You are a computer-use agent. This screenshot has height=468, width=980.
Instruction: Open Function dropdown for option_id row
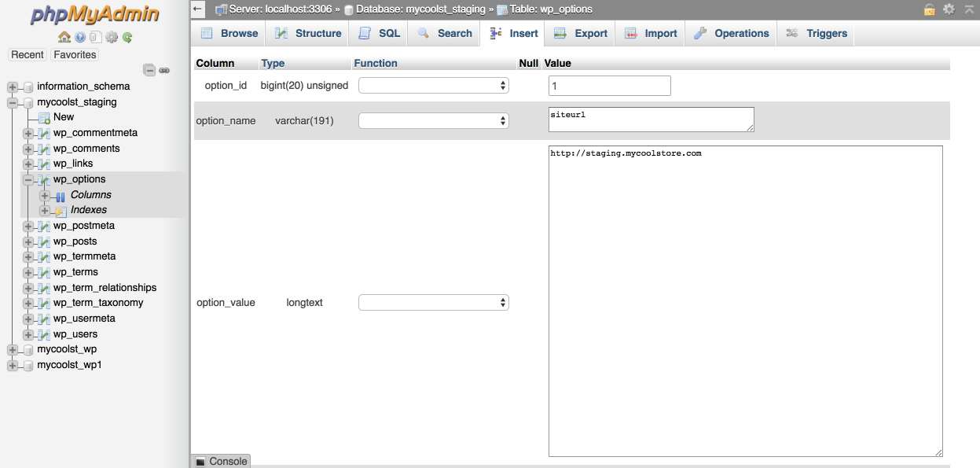point(433,86)
